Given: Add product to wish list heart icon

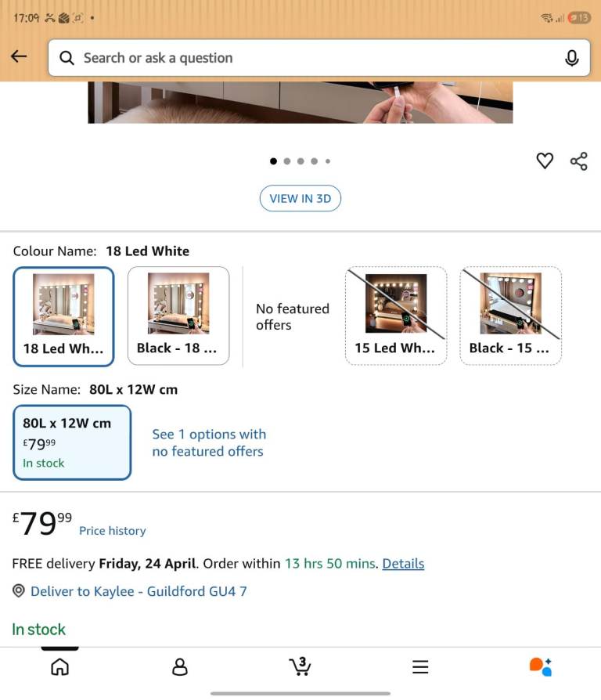Looking at the screenshot, I should (x=545, y=161).
